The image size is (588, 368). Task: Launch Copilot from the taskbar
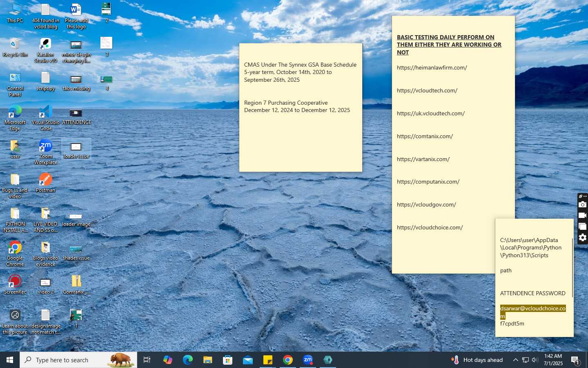pos(168,360)
